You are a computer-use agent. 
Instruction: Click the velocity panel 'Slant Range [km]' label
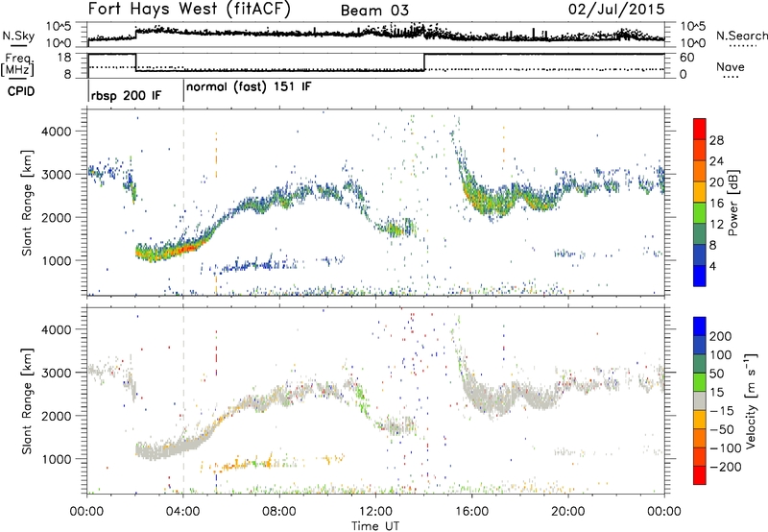tap(27, 400)
